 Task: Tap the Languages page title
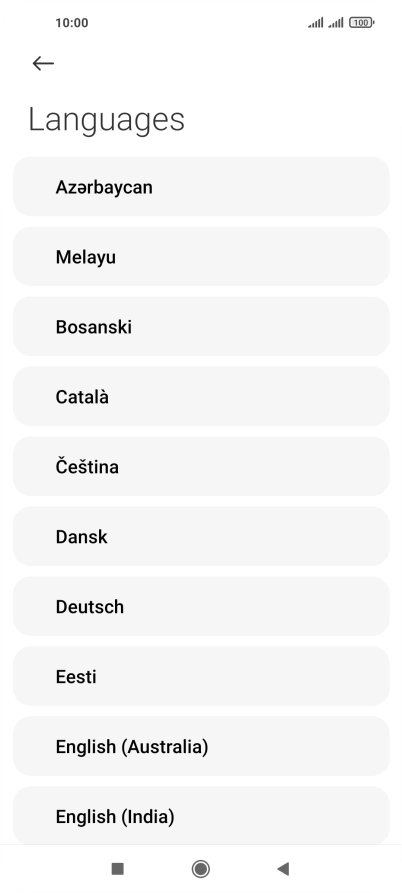click(x=106, y=120)
